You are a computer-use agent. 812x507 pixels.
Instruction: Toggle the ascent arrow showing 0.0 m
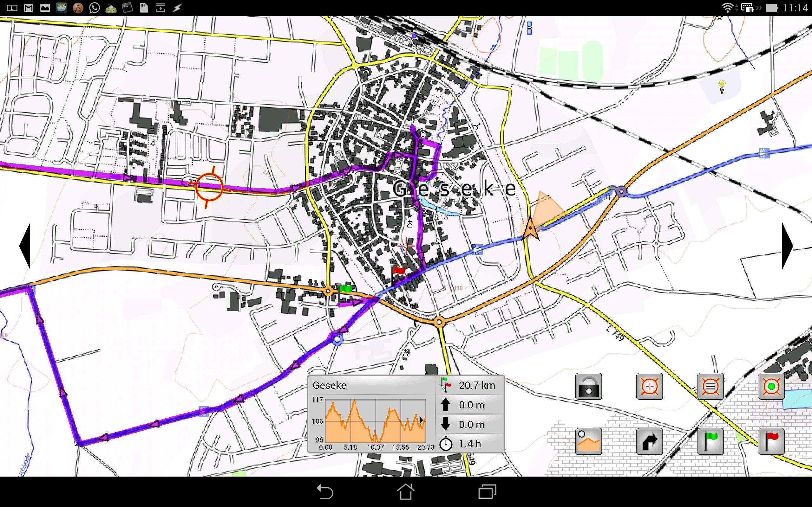click(x=446, y=405)
